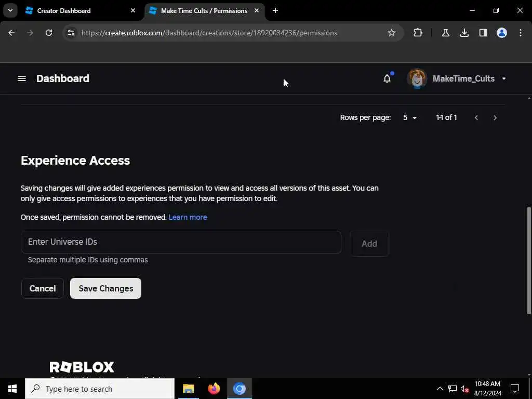Click the Enter Universe IDs field
The image size is (532, 399).
pos(181,242)
